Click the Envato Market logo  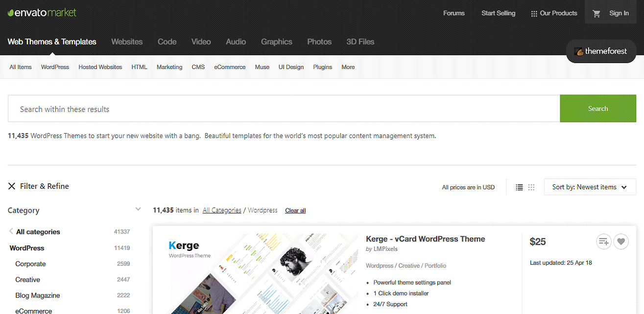tap(42, 13)
